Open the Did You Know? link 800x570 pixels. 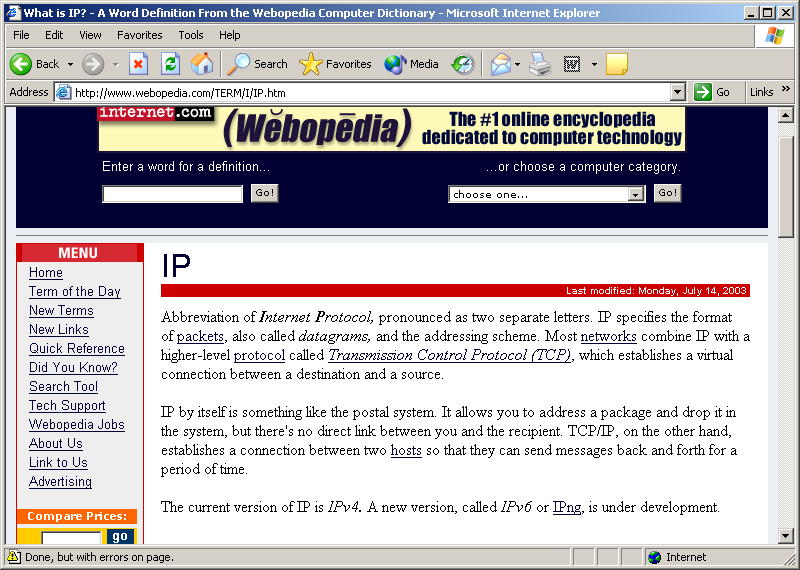73,367
